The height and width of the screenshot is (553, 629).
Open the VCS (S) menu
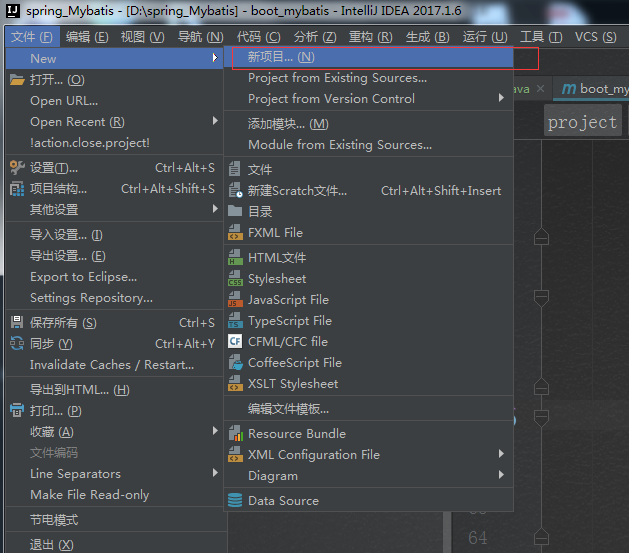[x=596, y=37]
